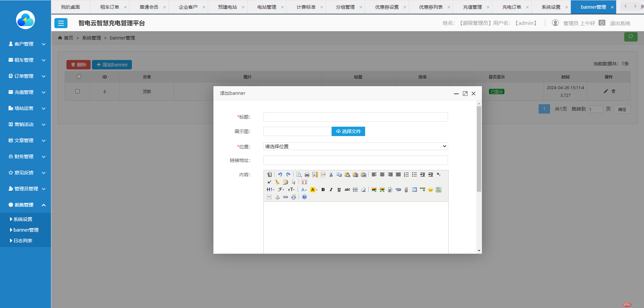
Task: Insert a hyperlink in the editor
Action: coord(285,197)
